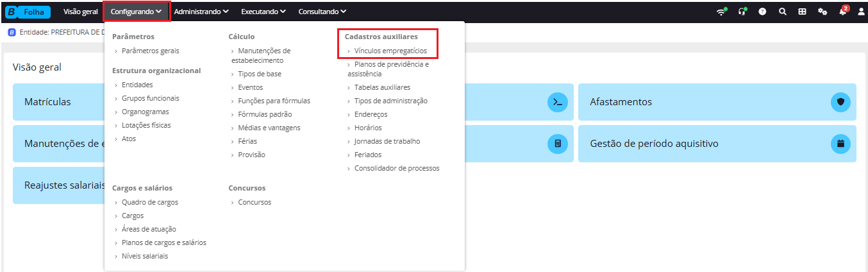Click the support headset icon
Screen dimensions: 868x272
(x=742, y=12)
